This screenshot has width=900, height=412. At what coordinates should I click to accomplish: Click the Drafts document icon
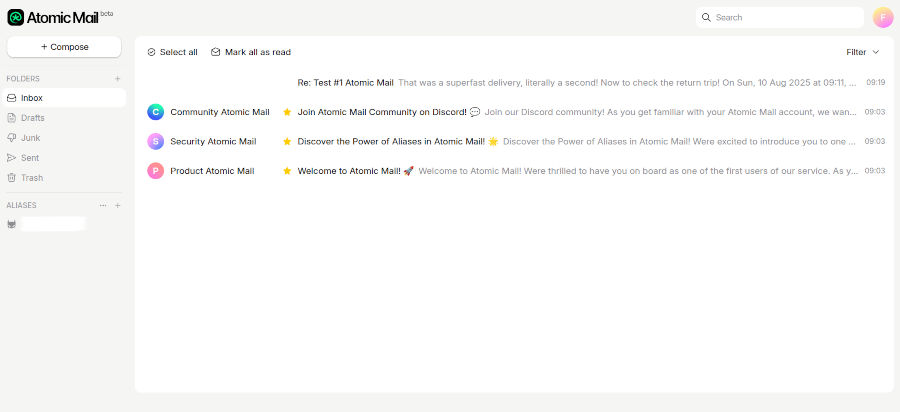point(11,118)
